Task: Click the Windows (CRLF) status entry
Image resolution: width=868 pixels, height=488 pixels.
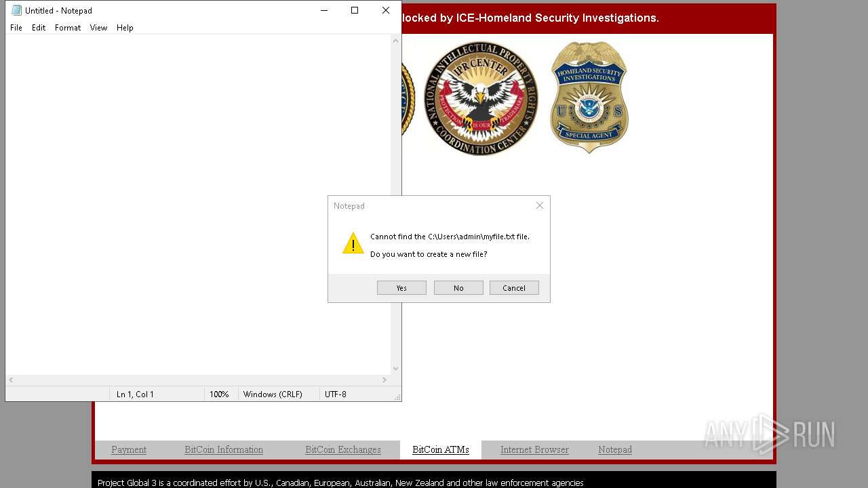Action: point(273,394)
